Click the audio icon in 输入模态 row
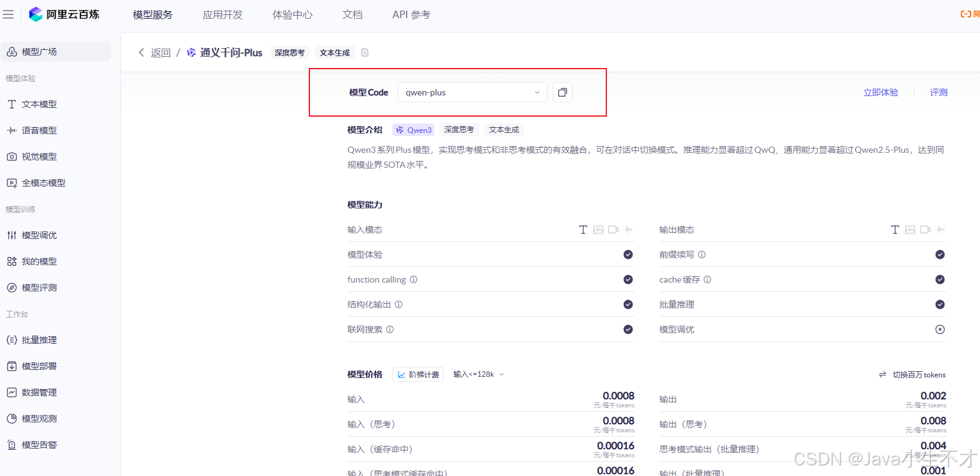Screen dimensions: 980x476 (628, 230)
